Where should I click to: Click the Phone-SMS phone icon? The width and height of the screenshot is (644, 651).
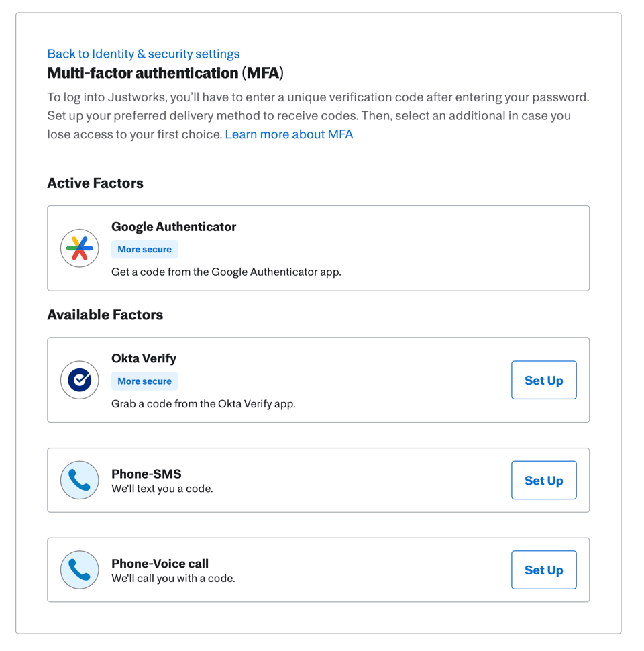click(80, 481)
